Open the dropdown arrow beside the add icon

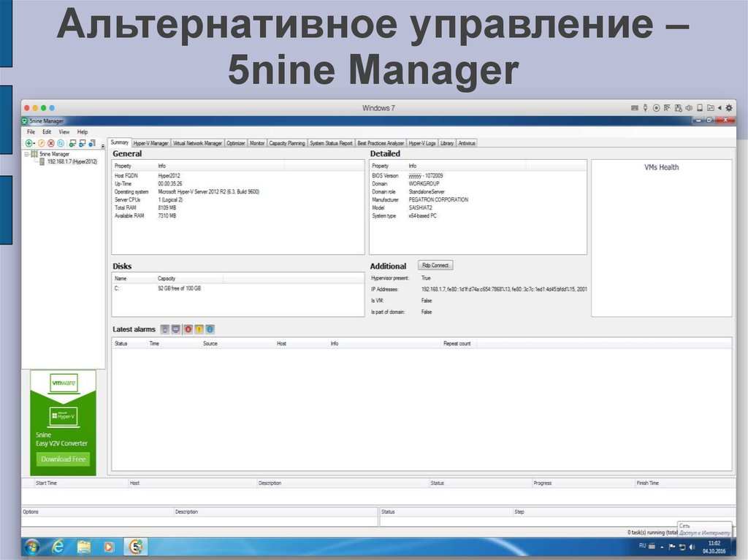(x=34, y=143)
